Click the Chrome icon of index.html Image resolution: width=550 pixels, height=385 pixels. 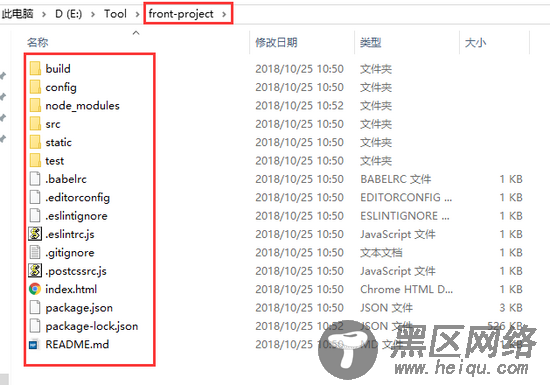pos(35,289)
